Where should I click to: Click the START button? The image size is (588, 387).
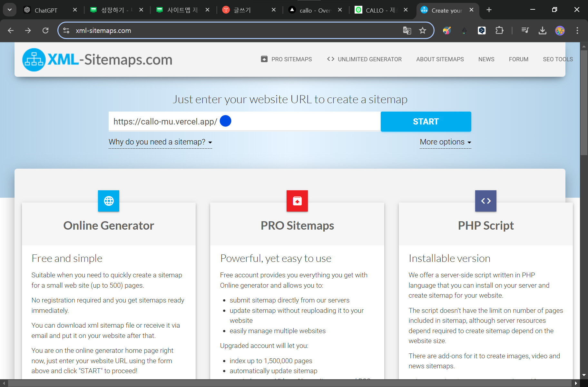point(426,122)
